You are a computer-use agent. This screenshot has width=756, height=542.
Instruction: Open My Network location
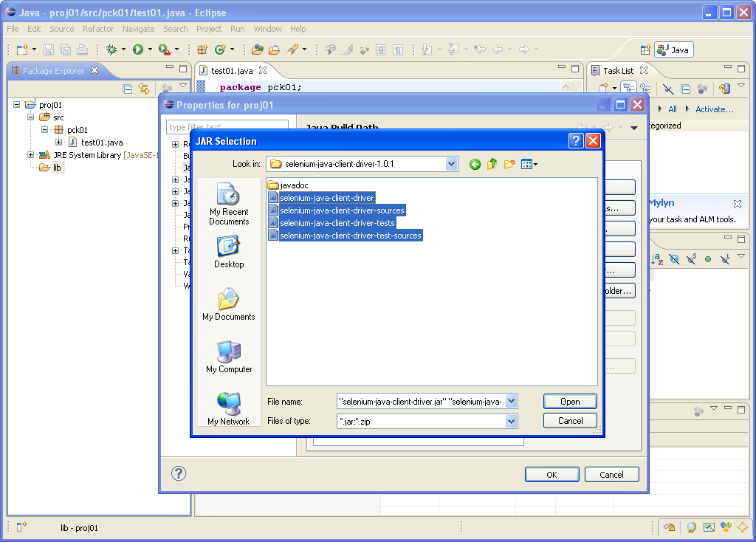229,409
